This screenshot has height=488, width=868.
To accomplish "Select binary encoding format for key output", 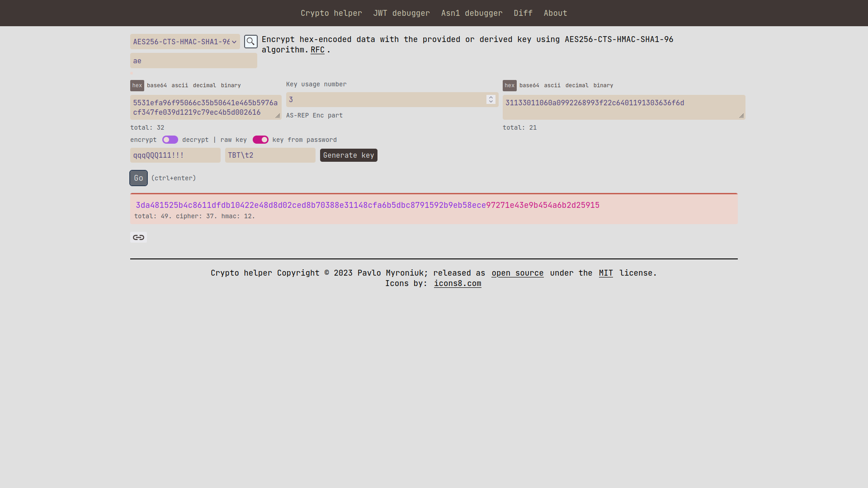I will [x=604, y=84].
